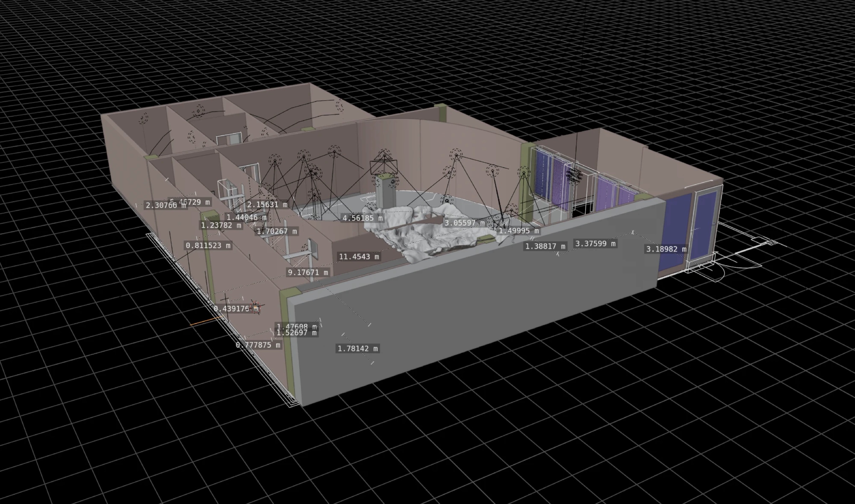The height and width of the screenshot is (504, 855).
Task: Click the 9.17671 m dimension label
Action: coord(308,273)
